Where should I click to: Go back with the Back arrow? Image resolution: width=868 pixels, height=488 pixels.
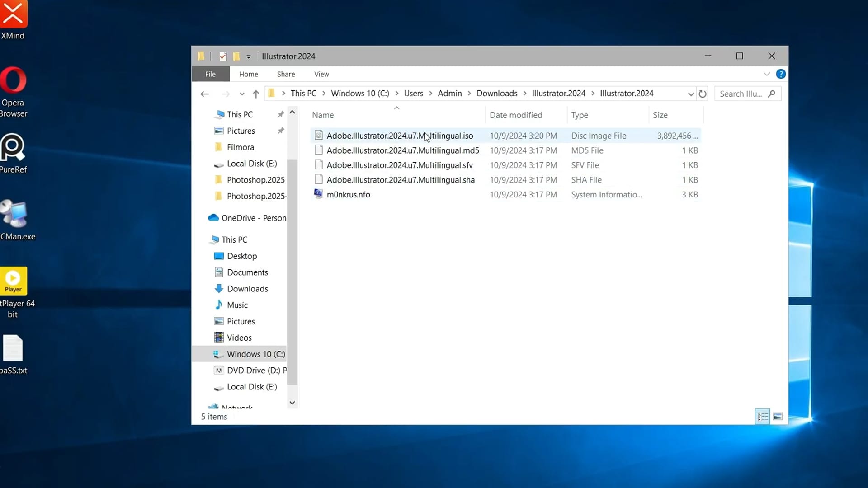pyautogui.click(x=204, y=94)
